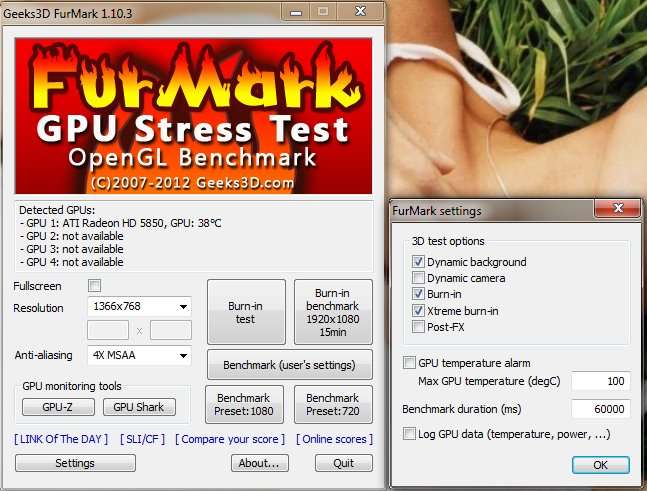This screenshot has width=647, height=491.
Task: Click the GPU 3: not available line
Action: pyautogui.click(x=71, y=249)
